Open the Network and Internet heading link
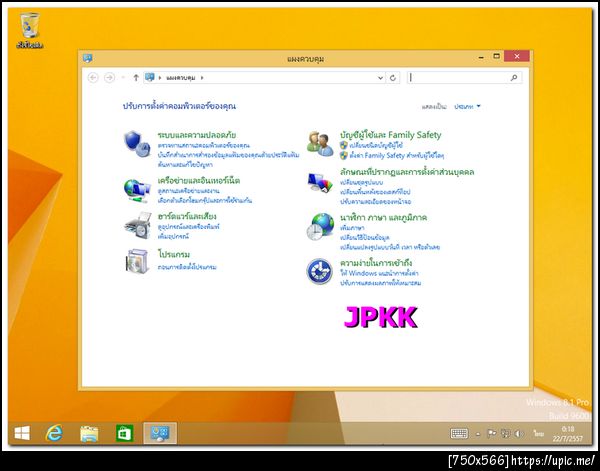 [x=199, y=180]
